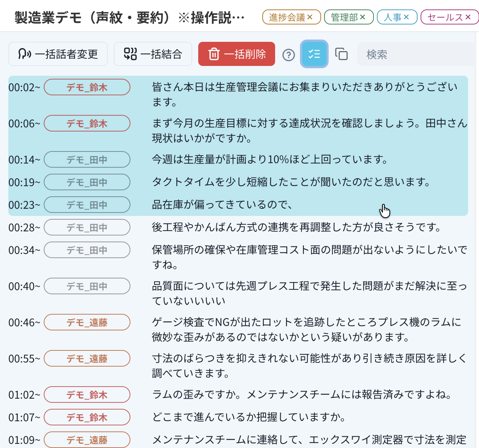Select the line starting with 後工程やかんばん方式
The image size is (479, 448).
pyautogui.click(x=296, y=227)
